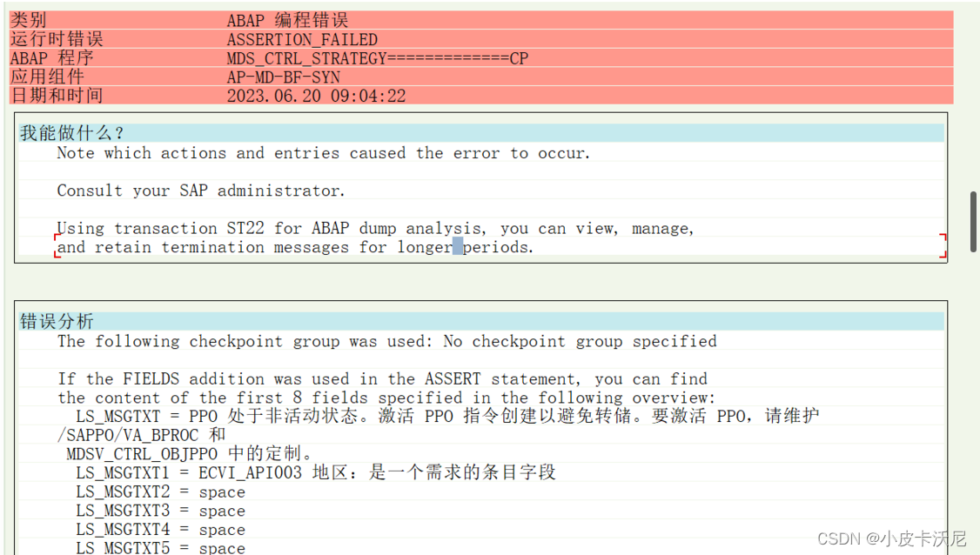Click the LS_MSGTXT2 = space line
The width and height of the screenshot is (980, 555).
click(x=161, y=491)
